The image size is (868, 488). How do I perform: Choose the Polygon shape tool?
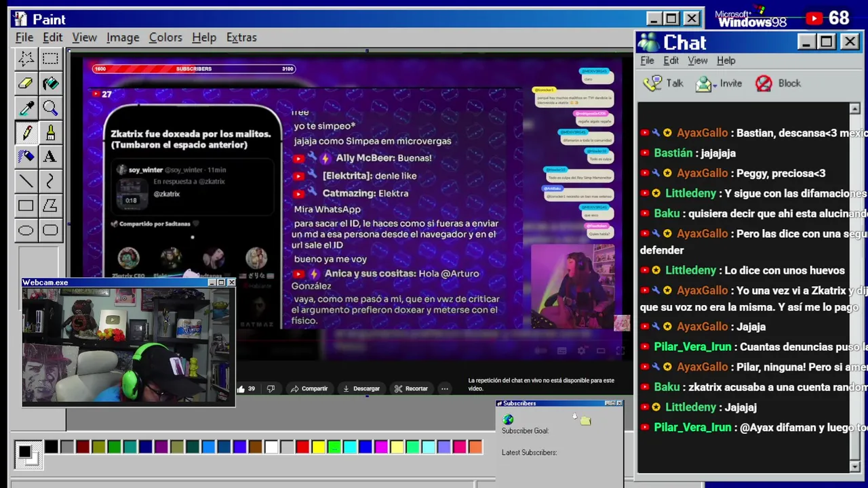(50, 205)
